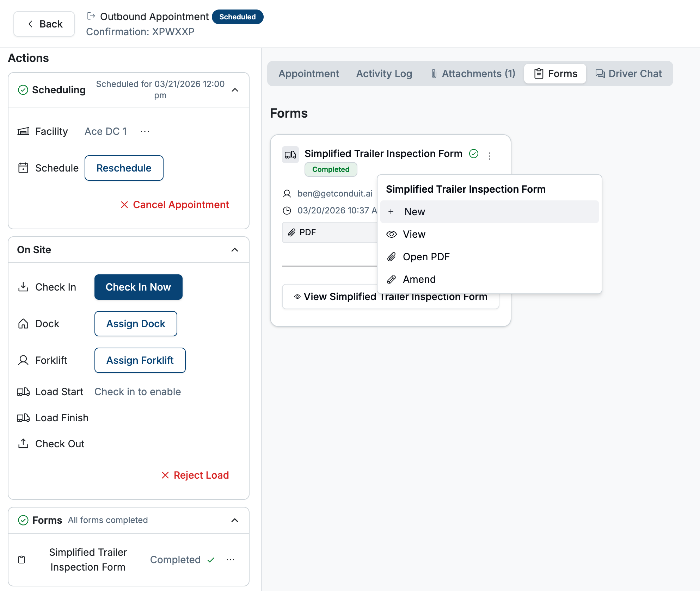The width and height of the screenshot is (700, 591).
Task: Click the Completed checkmark in Forms action row
Action: (x=211, y=560)
